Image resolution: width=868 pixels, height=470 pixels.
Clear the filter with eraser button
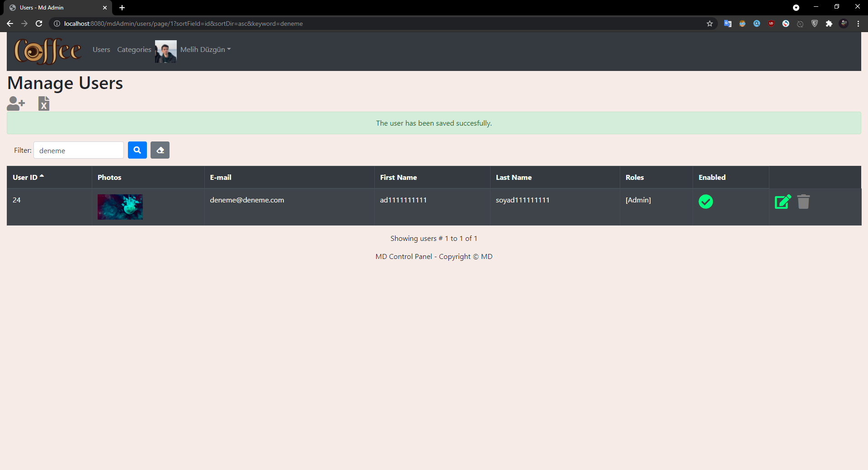coord(160,150)
